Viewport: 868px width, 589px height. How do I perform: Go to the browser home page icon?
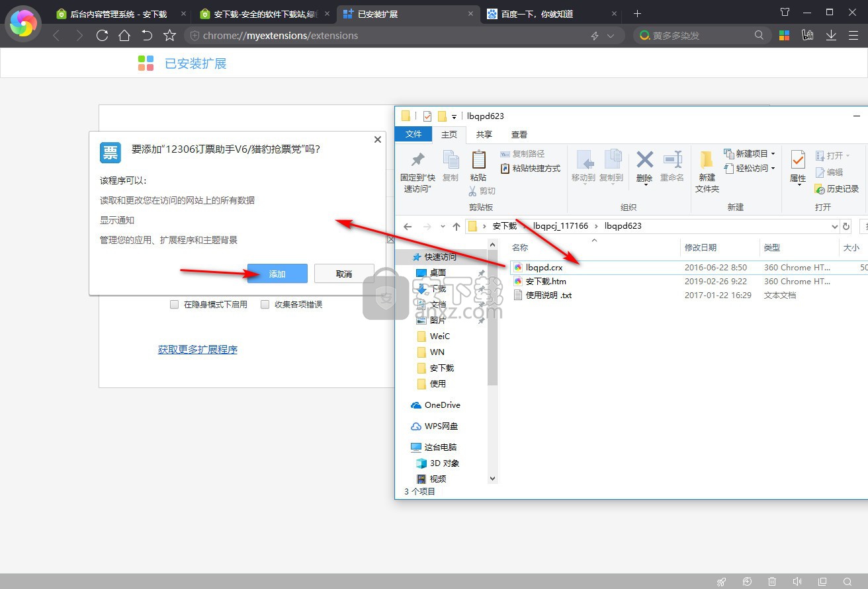(124, 36)
